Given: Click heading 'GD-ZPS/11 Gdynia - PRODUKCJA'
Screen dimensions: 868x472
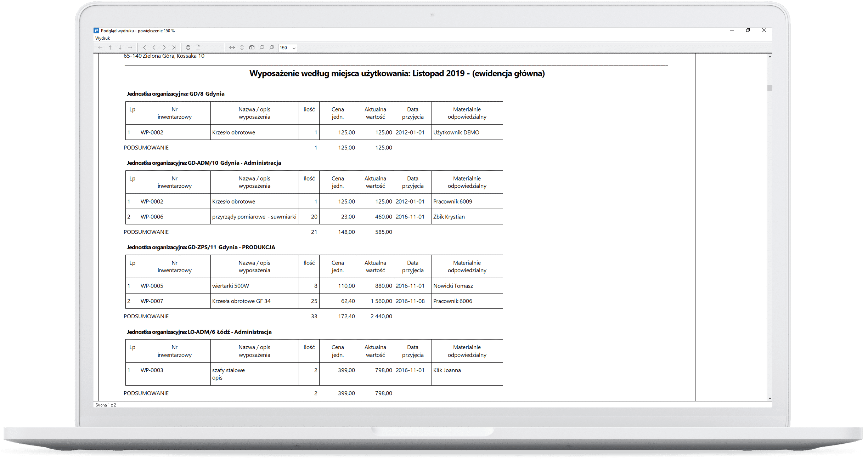Looking at the screenshot, I should (x=231, y=247).
